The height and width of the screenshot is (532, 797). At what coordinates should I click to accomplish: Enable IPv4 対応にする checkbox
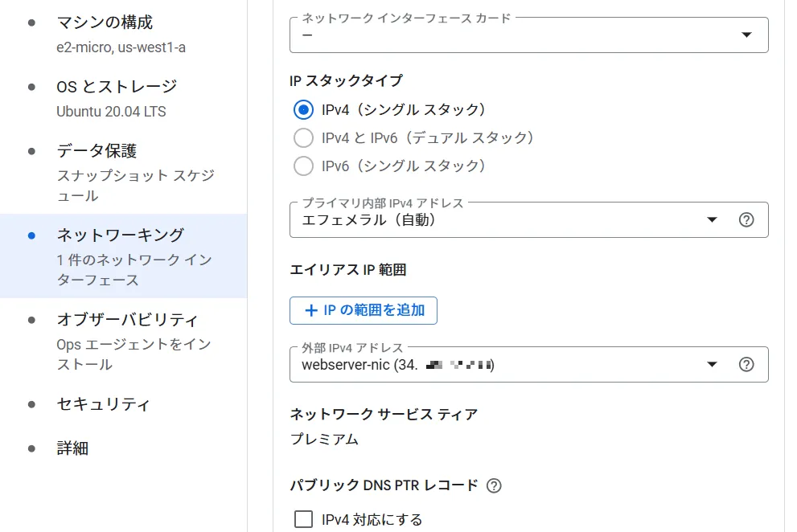(303, 519)
